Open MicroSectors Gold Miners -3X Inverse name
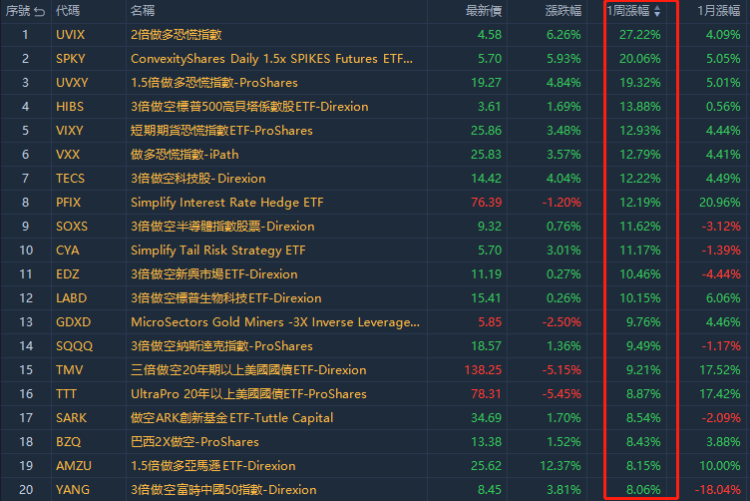This screenshot has width=750, height=501. click(x=276, y=322)
